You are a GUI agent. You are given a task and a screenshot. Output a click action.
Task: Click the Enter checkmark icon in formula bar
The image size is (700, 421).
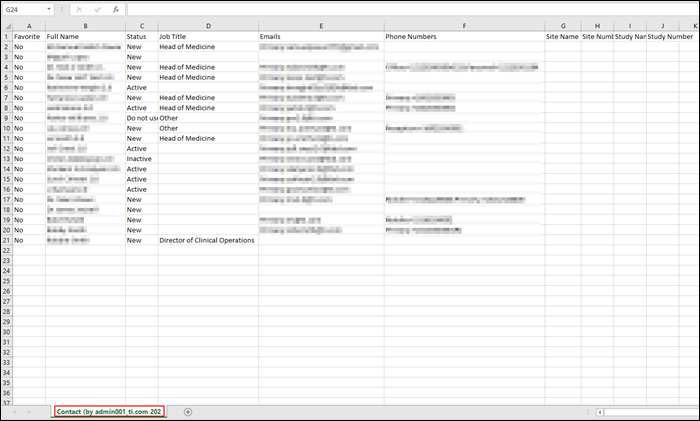[x=97, y=10]
